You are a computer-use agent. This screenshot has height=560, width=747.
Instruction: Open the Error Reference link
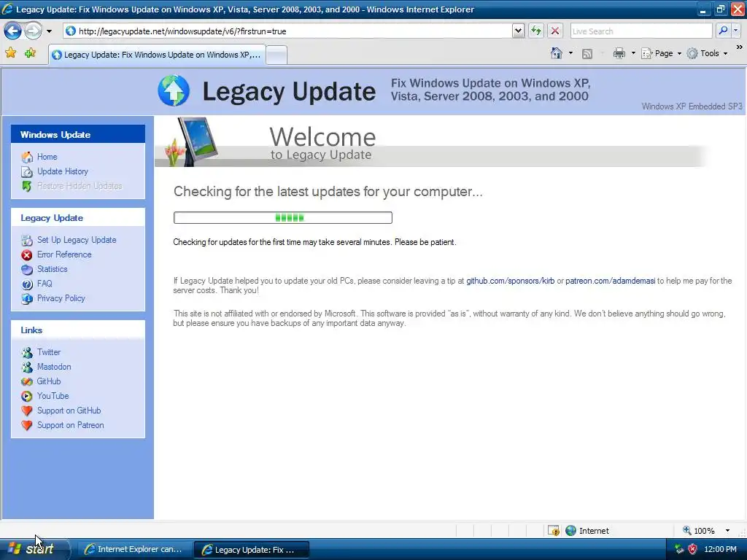64,254
